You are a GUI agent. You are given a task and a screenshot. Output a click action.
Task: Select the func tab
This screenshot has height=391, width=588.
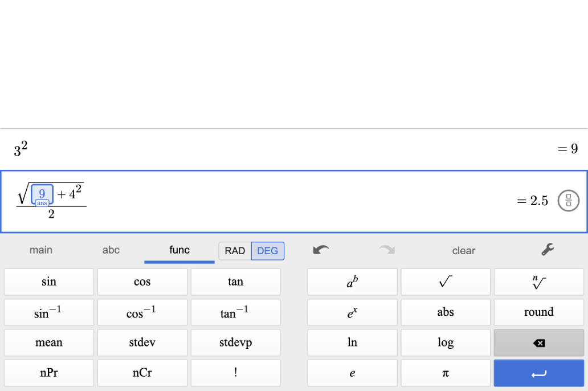(179, 250)
